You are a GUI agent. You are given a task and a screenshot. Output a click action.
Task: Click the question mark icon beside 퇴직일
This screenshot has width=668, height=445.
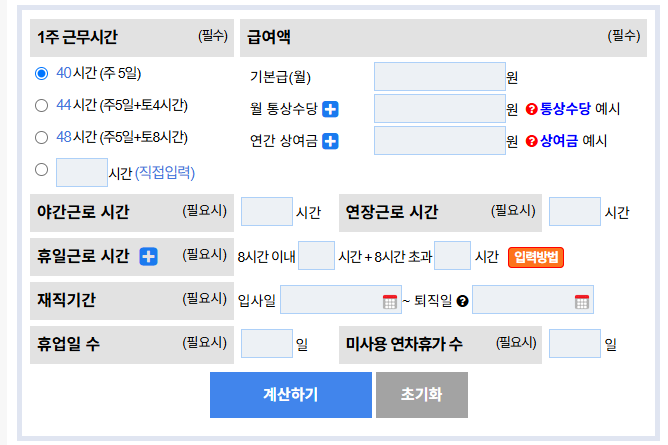(x=462, y=301)
